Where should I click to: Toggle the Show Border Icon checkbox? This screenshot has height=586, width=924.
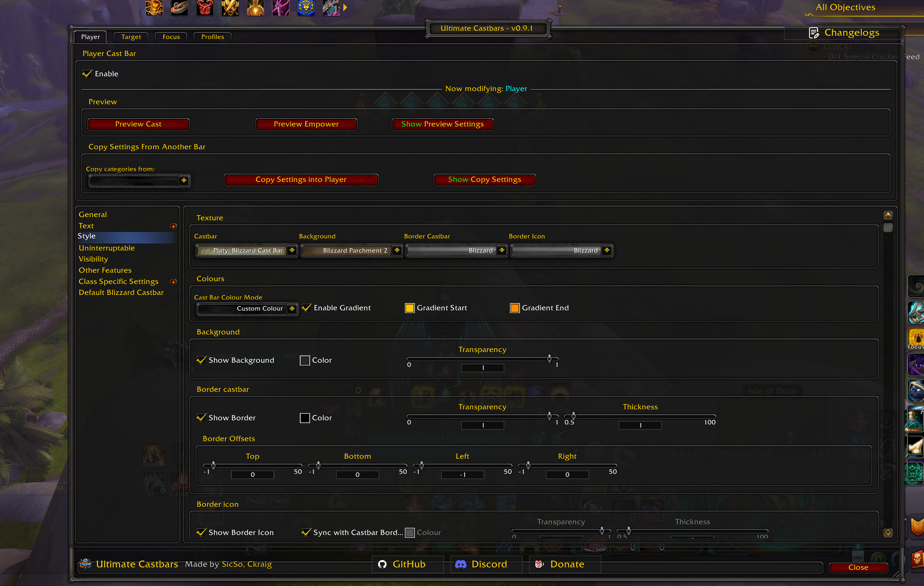201,532
